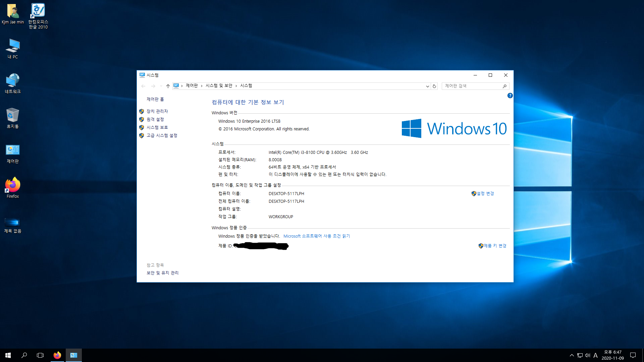Click 설정 변경 link
Image resolution: width=644 pixels, height=362 pixels.
tap(485, 193)
